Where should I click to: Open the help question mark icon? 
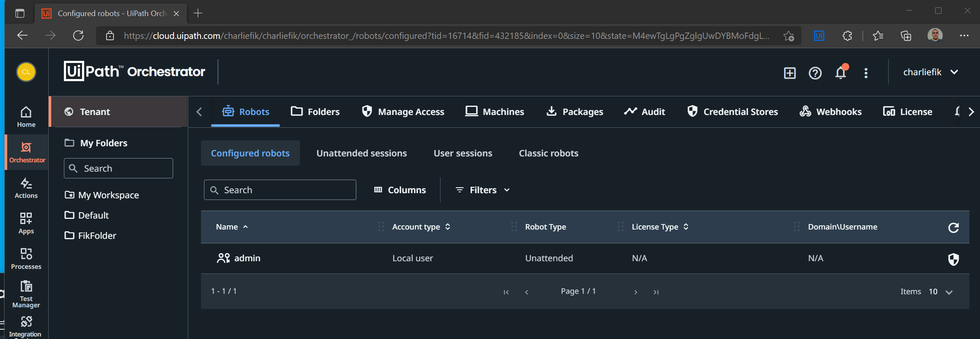point(815,73)
